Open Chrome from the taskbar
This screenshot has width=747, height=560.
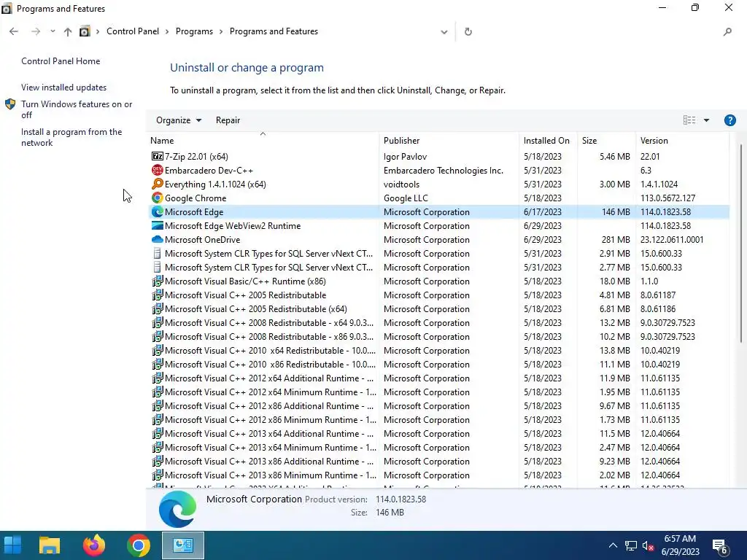pos(138,545)
